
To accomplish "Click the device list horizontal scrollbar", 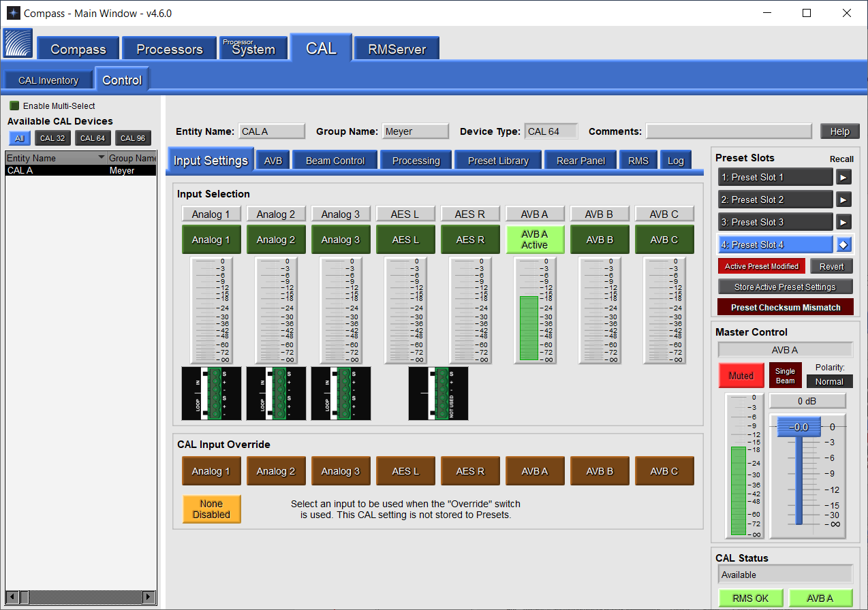I will click(81, 597).
